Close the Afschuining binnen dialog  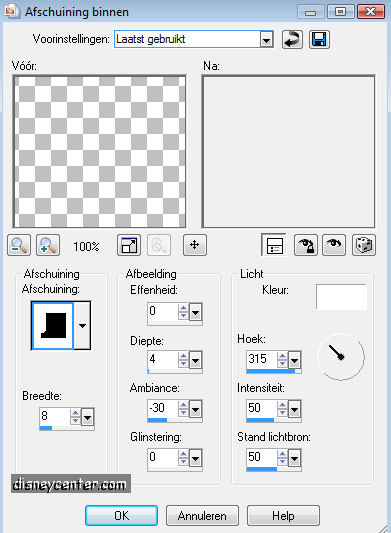pyautogui.click(x=371, y=12)
